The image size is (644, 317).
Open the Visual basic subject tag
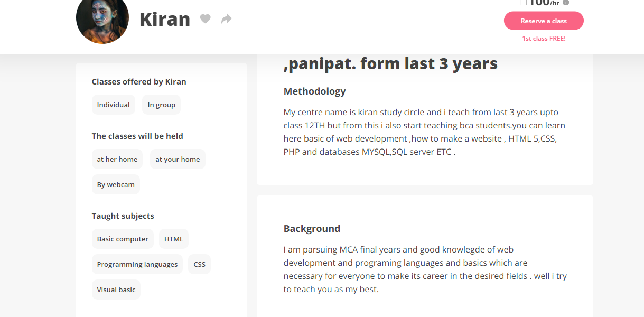click(116, 290)
